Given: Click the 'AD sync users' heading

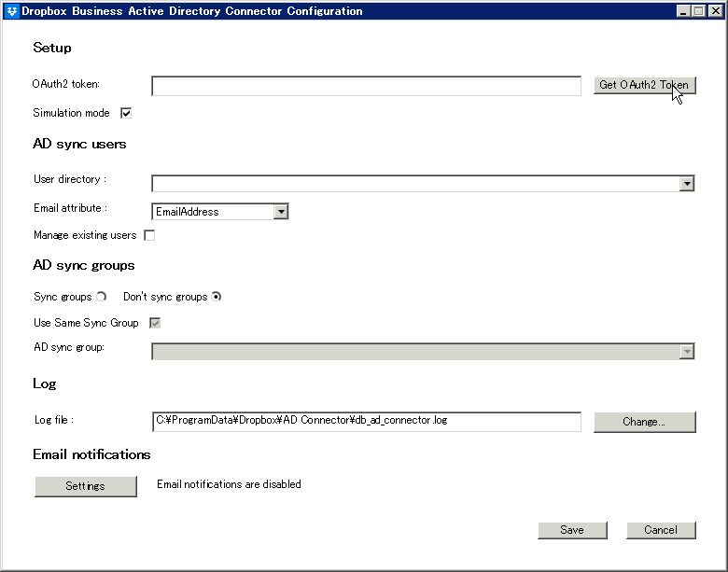Looking at the screenshot, I should click(79, 144).
